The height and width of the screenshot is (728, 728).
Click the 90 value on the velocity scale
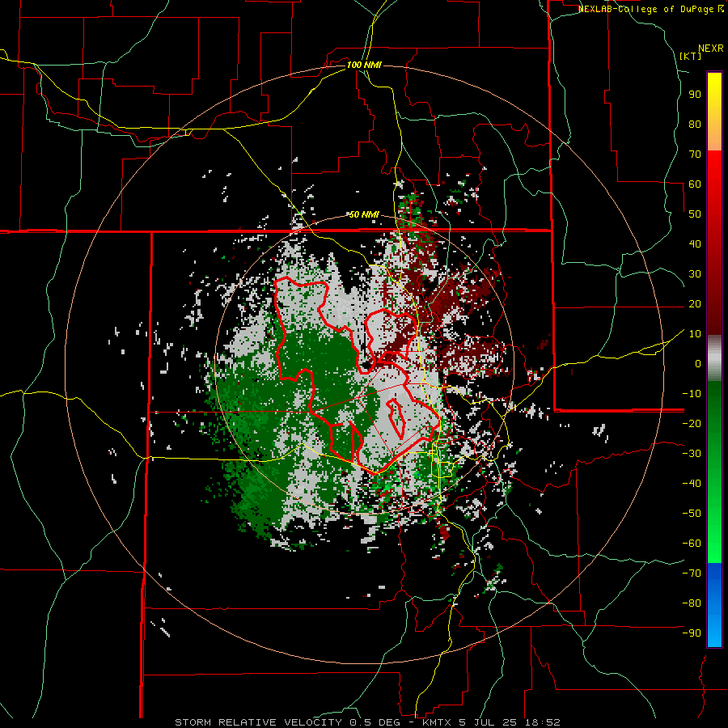(695, 95)
